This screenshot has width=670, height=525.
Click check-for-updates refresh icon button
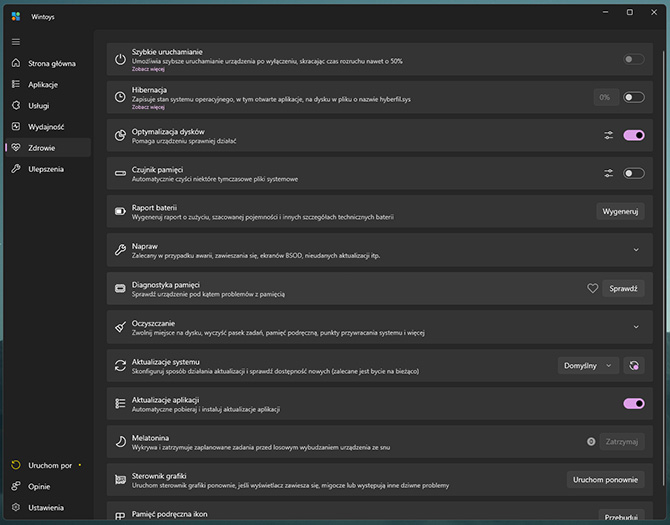634,366
